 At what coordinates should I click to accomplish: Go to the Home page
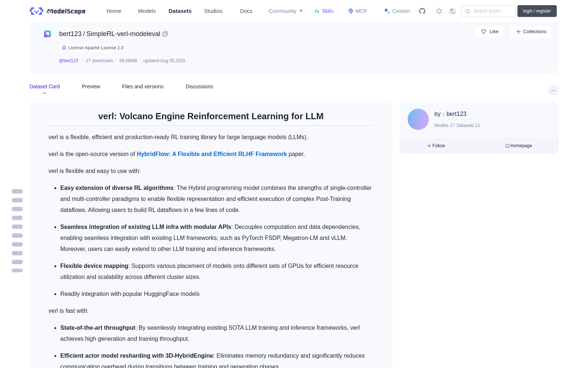tap(114, 11)
